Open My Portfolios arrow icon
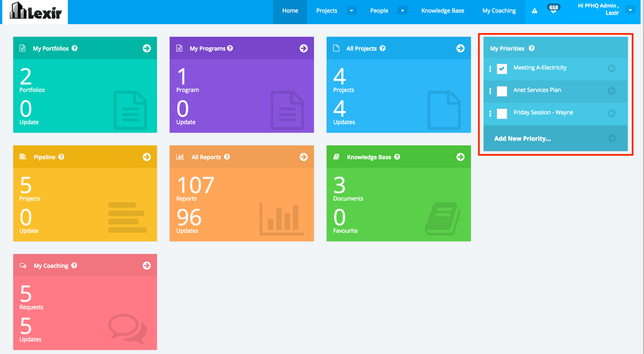The image size is (644, 354). click(x=147, y=48)
